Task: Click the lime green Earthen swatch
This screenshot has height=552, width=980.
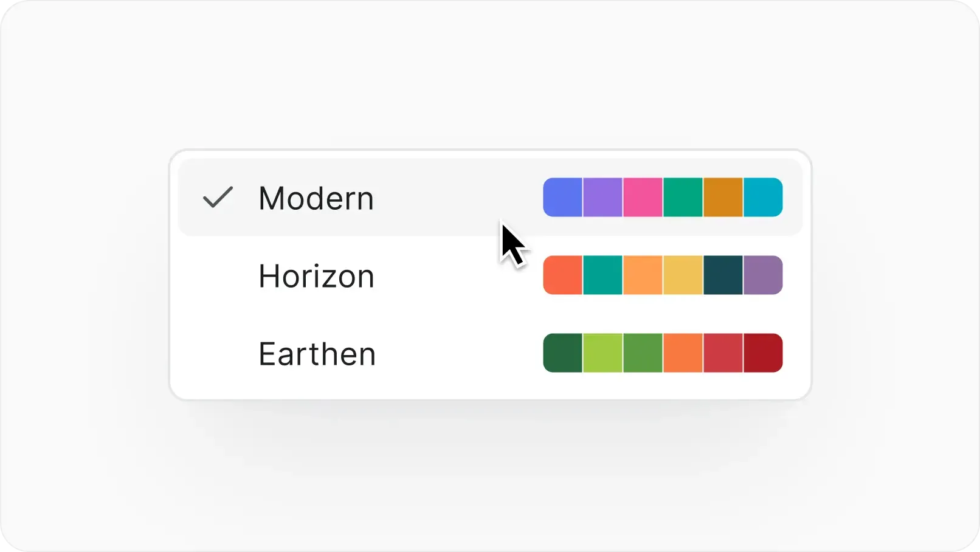Action: click(x=602, y=353)
